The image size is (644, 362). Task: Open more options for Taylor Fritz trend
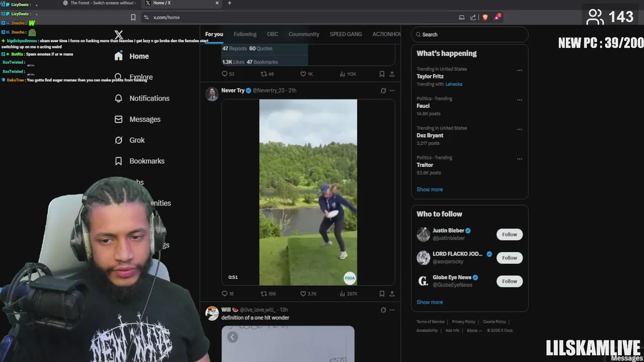[519, 70]
